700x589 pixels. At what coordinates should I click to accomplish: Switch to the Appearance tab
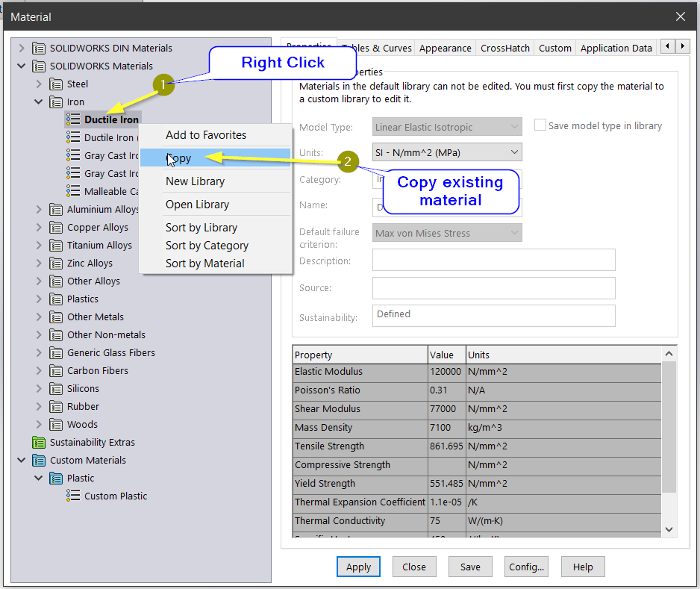tap(445, 48)
